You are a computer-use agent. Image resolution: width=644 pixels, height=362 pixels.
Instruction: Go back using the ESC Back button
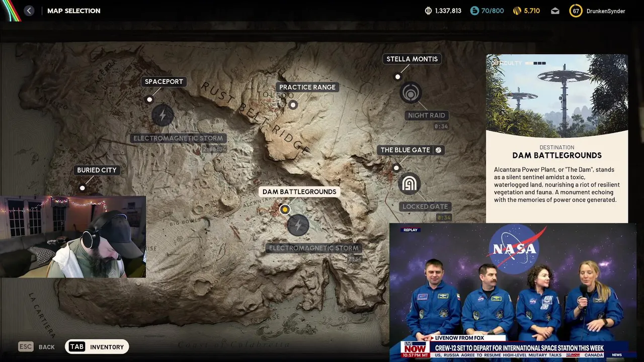click(37, 347)
